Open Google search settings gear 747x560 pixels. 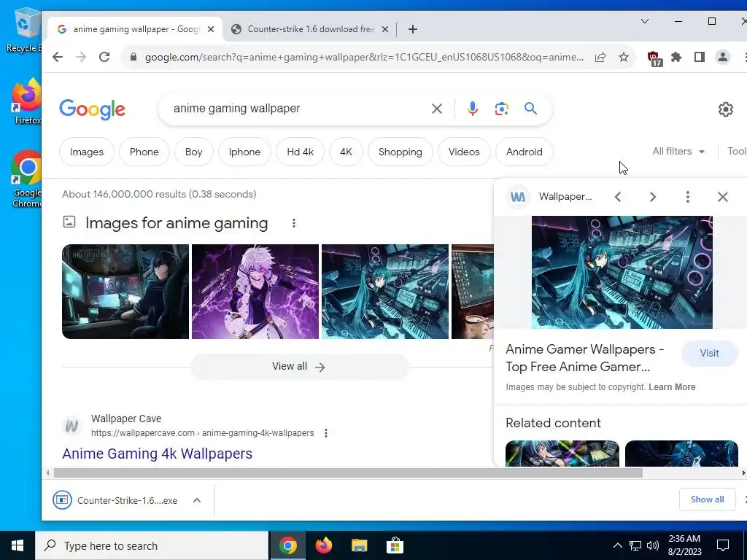[726, 109]
